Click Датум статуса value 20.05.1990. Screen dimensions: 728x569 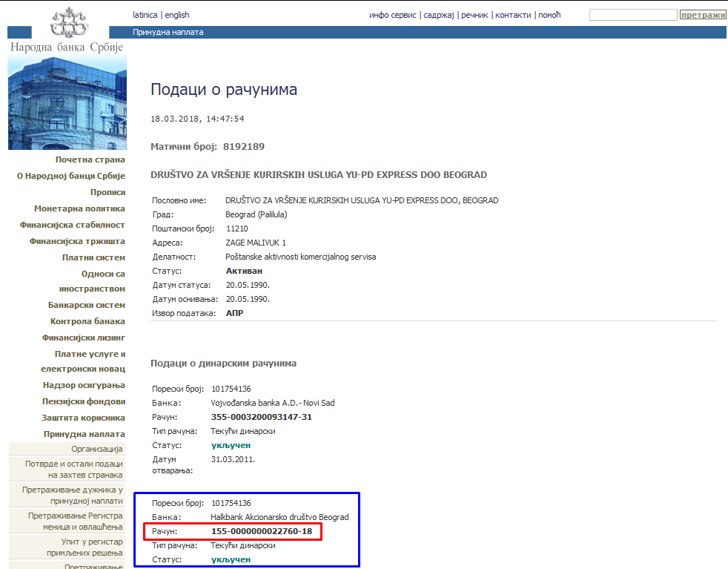pos(248,285)
